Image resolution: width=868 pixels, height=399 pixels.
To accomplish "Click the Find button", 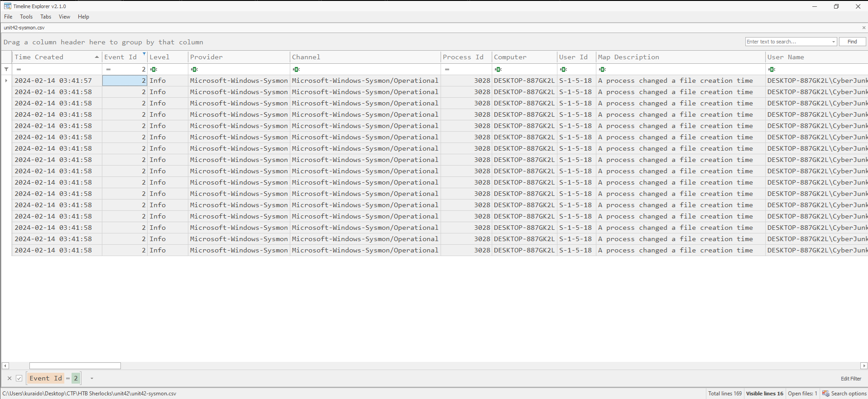I will (x=852, y=42).
